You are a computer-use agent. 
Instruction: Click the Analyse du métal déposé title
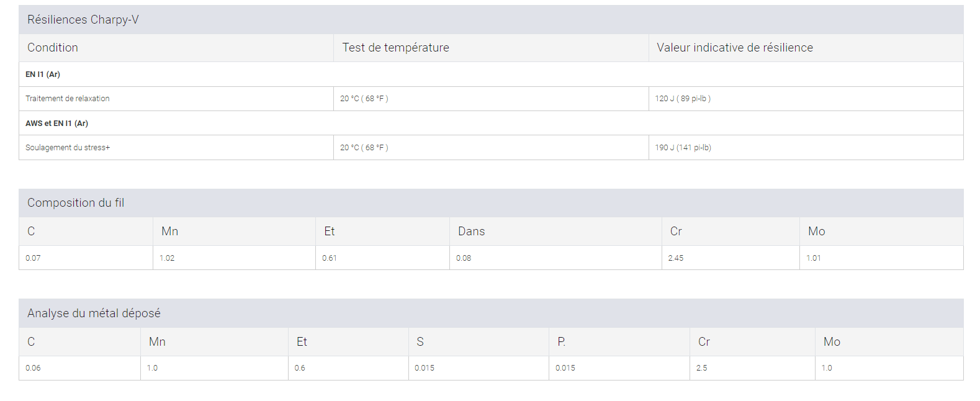(94, 313)
